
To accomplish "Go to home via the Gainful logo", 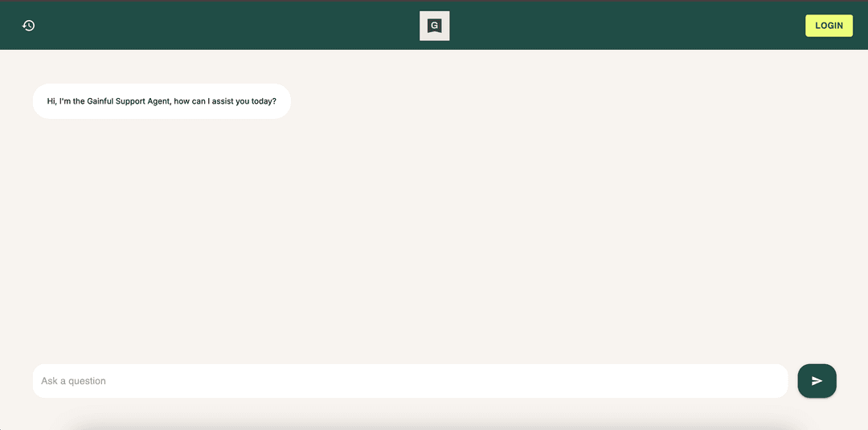I will tap(434, 26).
